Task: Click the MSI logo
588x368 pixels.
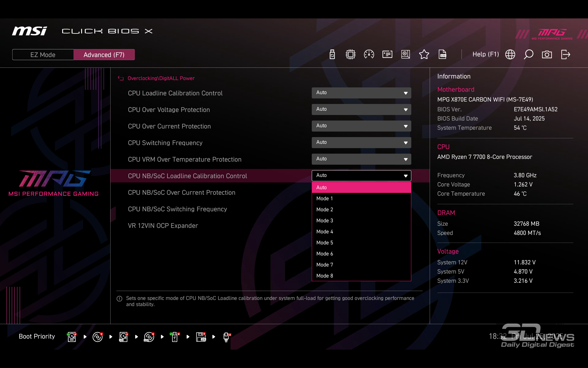Action: click(x=29, y=31)
